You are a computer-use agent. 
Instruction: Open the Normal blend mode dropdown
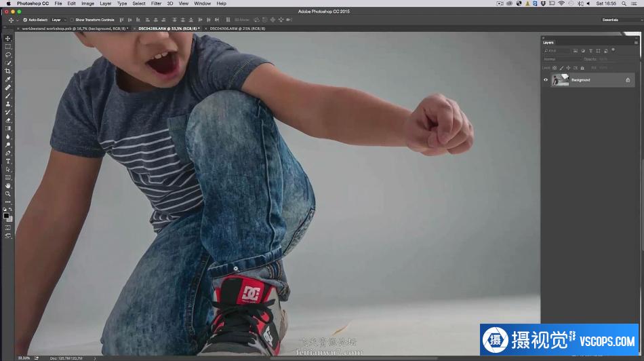tap(561, 59)
